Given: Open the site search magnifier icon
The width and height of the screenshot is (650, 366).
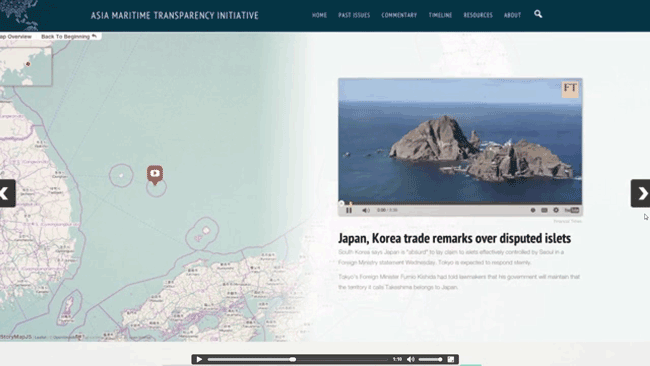Looking at the screenshot, I should tap(538, 14).
